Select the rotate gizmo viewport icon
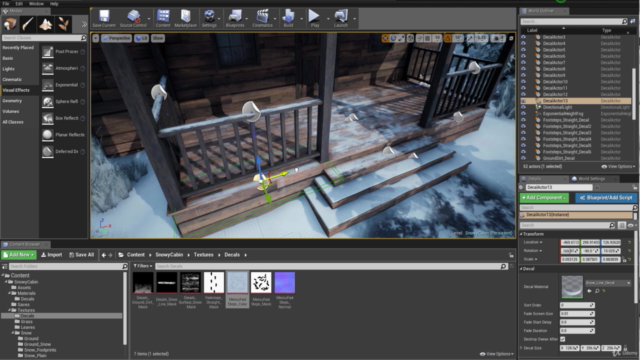Screen dimensions: 640x360 click(x=393, y=38)
